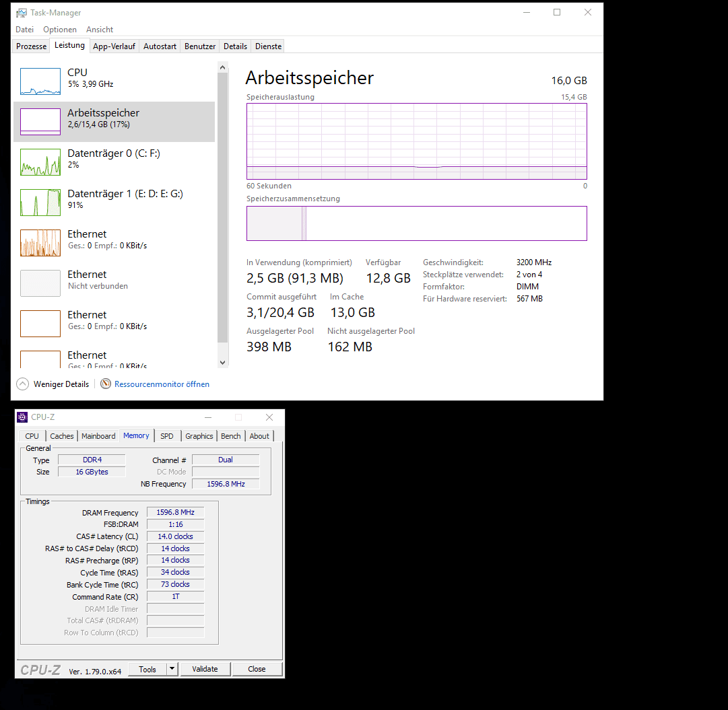Select the Datenträger 1 (E: D: E: G:) graph thumbnail
The height and width of the screenshot is (710, 728).
[40, 203]
